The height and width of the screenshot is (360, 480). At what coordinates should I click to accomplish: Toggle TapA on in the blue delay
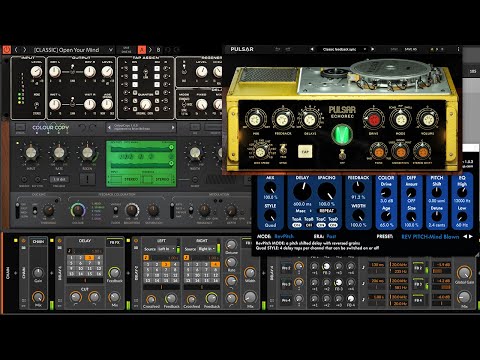[x=297, y=225]
